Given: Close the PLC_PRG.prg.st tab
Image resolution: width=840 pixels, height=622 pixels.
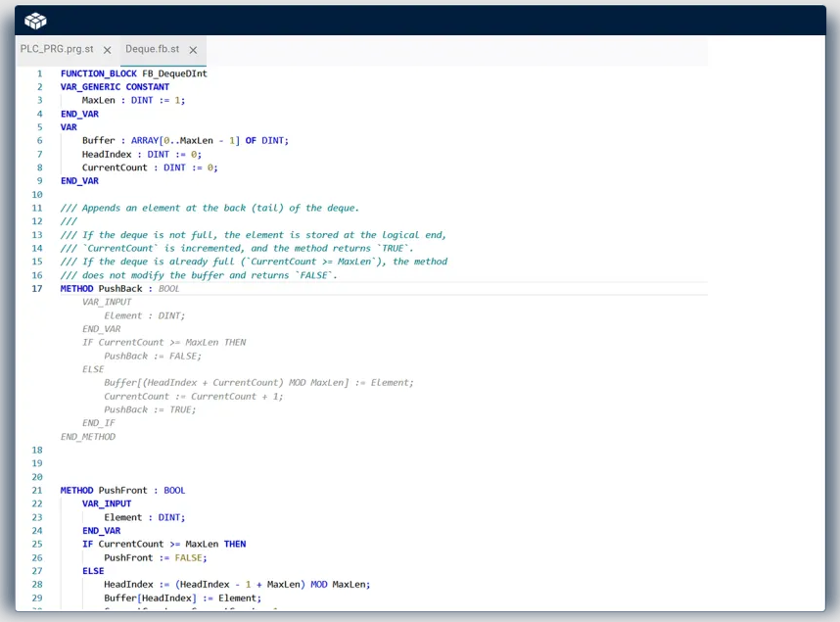Looking at the screenshot, I should [x=107, y=50].
